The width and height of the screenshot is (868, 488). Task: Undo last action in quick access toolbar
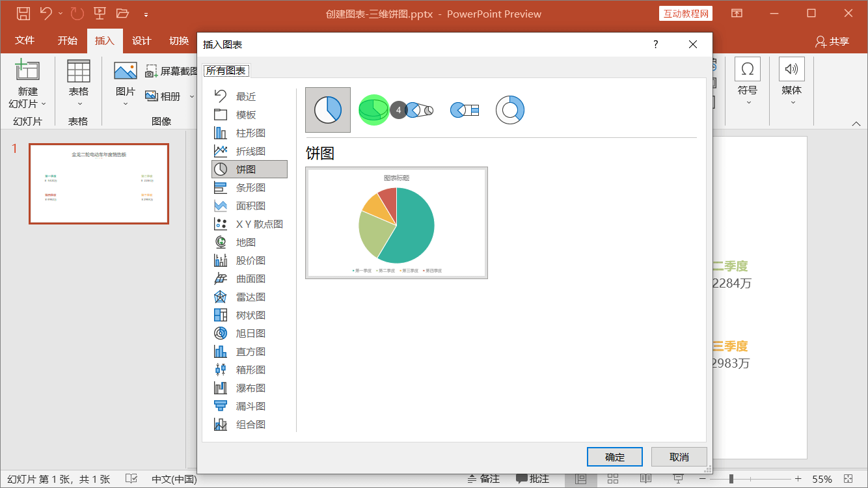pyautogui.click(x=46, y=13)
